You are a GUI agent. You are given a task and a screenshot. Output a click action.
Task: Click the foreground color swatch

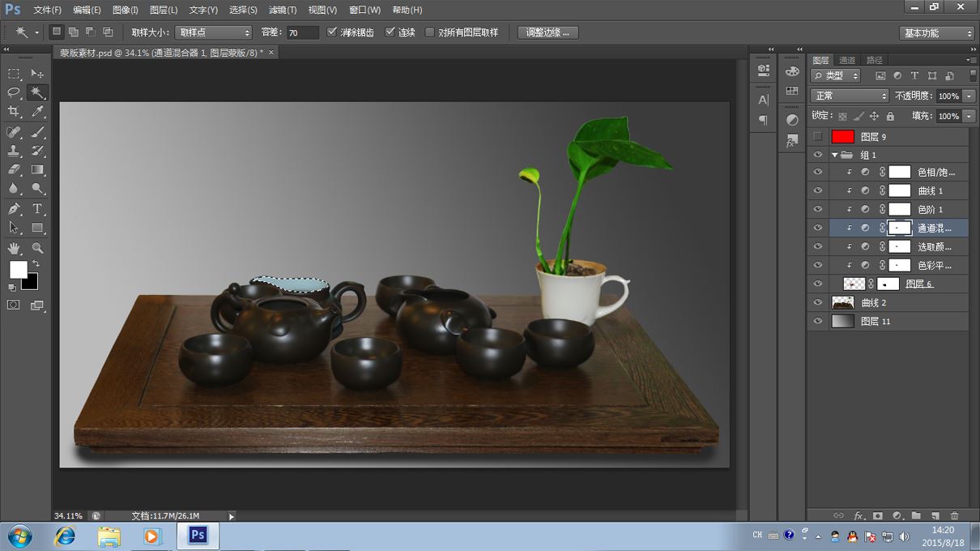[x=18, y=269]
